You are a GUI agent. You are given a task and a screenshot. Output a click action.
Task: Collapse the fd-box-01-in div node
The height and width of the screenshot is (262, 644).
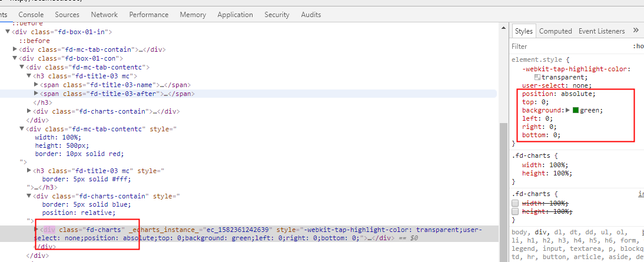tap(8, 32)
